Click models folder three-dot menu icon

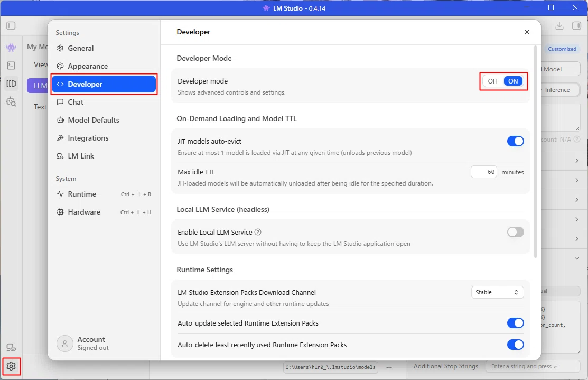(x=389, y=367)
